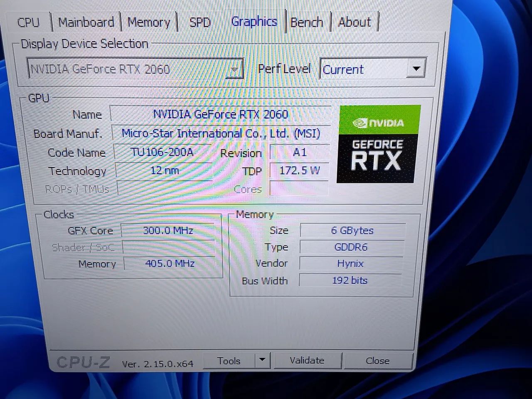The height and width of the screenshot is (399, 532).
Task: Open the Bench tab
Action: 307,22
